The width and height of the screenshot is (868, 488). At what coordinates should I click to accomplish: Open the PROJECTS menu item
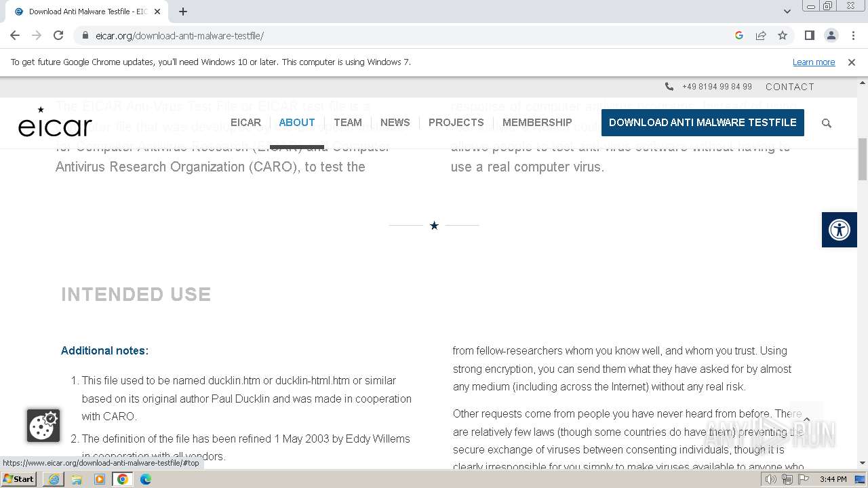click(456, 123)
